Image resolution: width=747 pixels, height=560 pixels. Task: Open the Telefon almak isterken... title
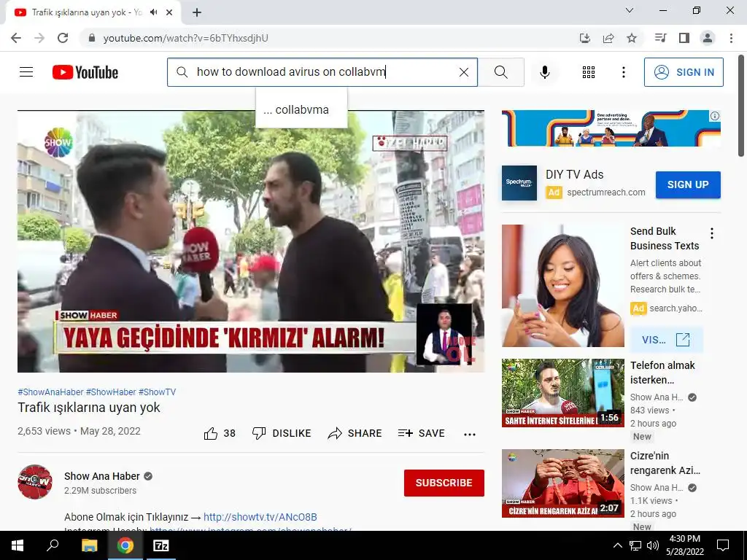click(x=662, y=373)
